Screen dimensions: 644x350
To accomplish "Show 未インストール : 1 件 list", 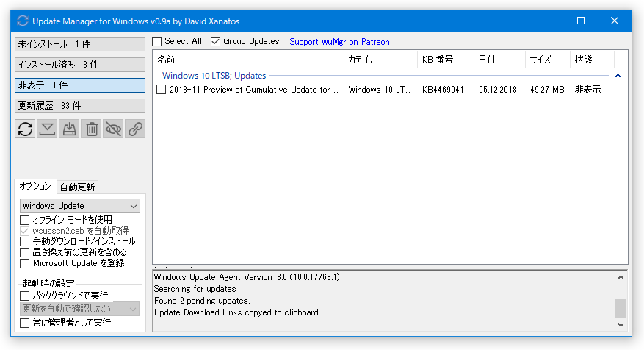I will pos(80,44).
